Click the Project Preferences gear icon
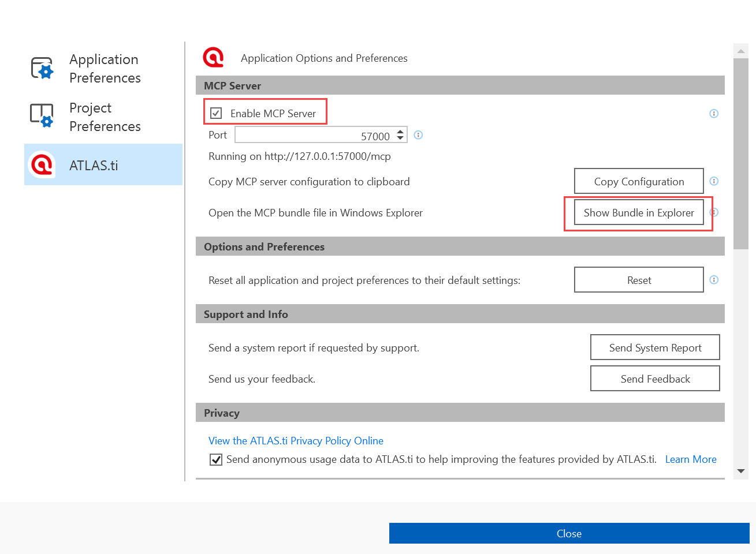Screen dimensions: 756x554 pyautogui.click(x=42, y=115)
